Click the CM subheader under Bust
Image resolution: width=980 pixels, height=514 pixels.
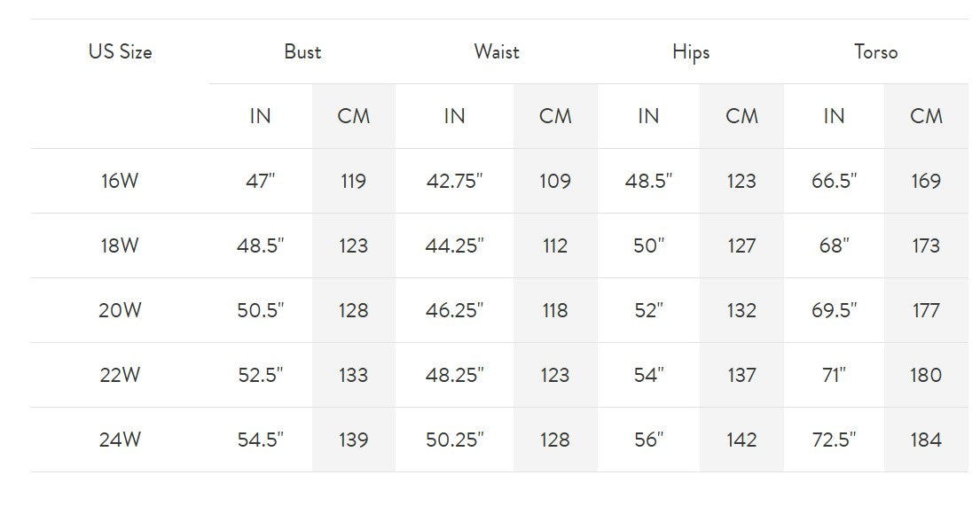click(354, 117)
